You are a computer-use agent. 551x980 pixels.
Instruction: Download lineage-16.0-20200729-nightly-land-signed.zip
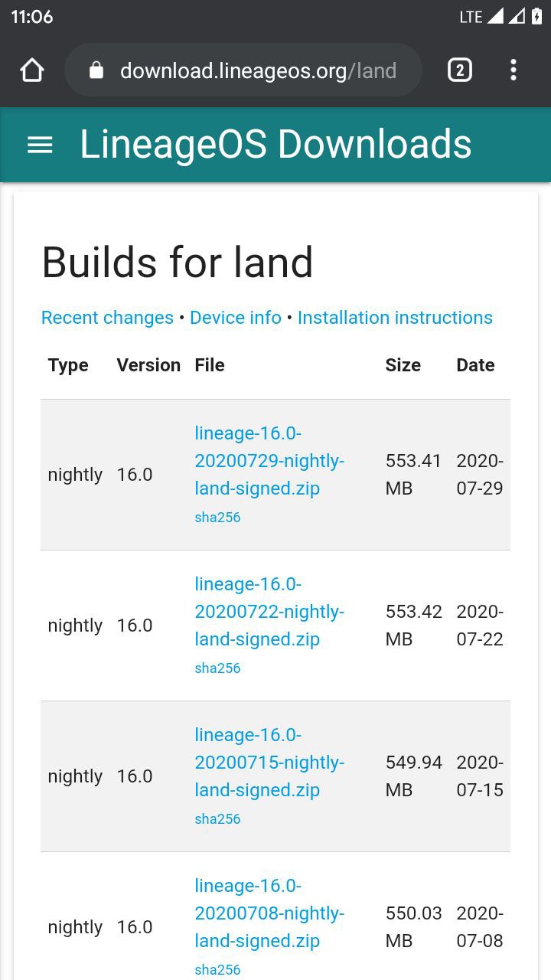(x=269, y=461)
